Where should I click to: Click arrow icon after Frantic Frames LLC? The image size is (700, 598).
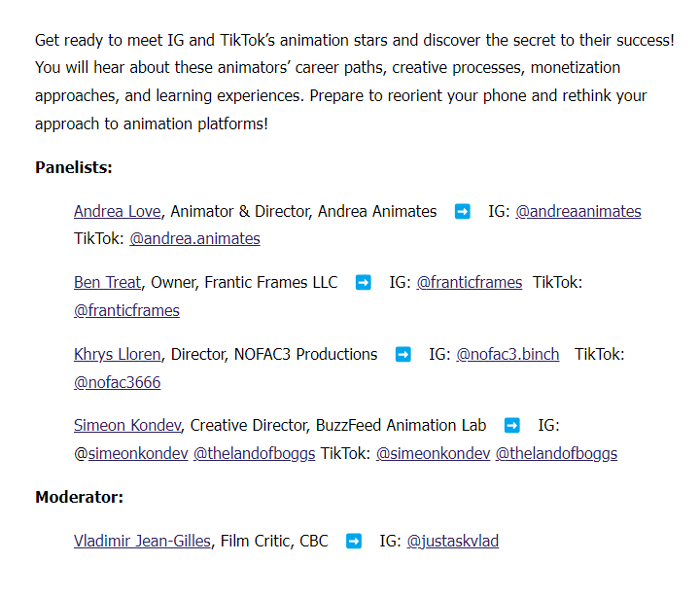point(364,283)
